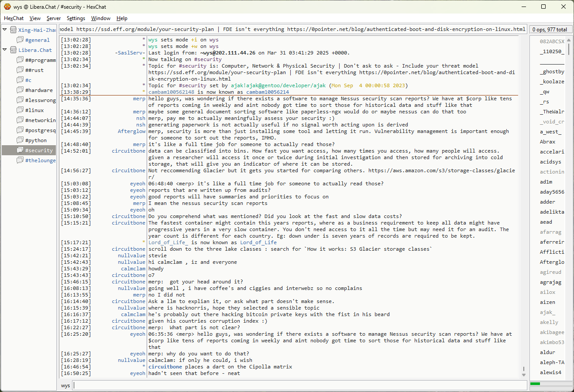Click the Xing-Hai-Zha server icon in tree

(13, 30)
